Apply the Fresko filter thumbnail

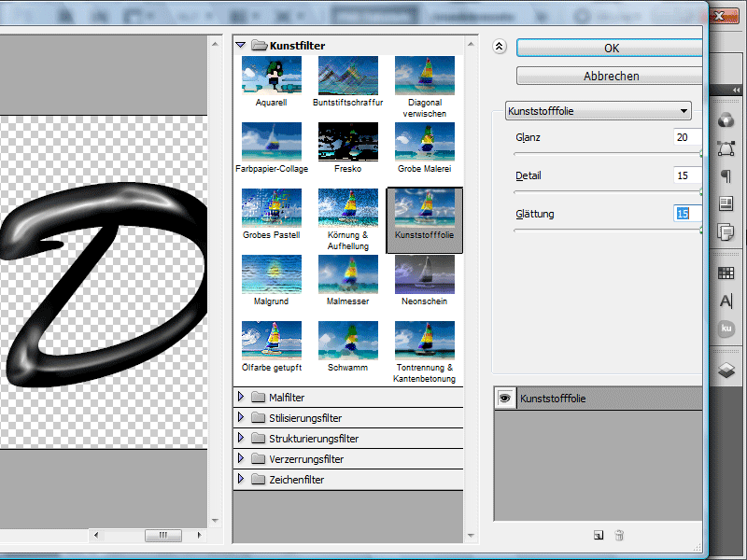coord(347,142)
